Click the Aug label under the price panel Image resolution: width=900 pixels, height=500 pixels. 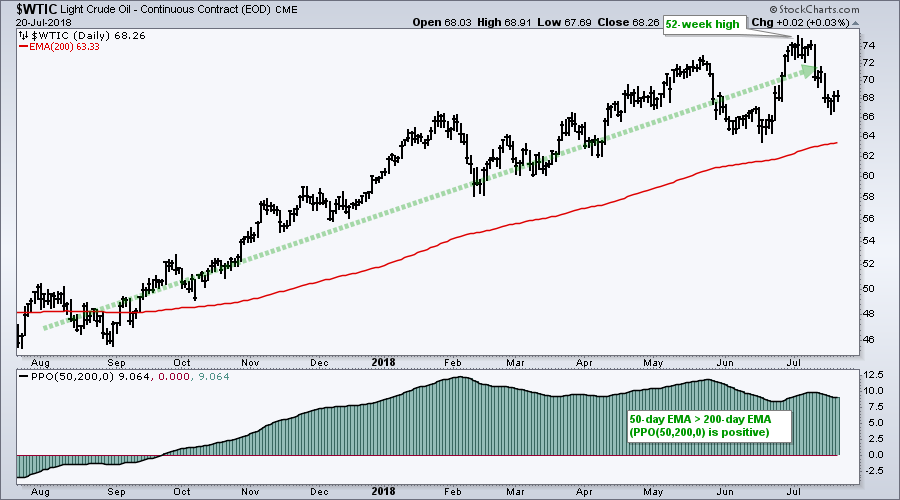pyautogui.click(x=40, y=363)
